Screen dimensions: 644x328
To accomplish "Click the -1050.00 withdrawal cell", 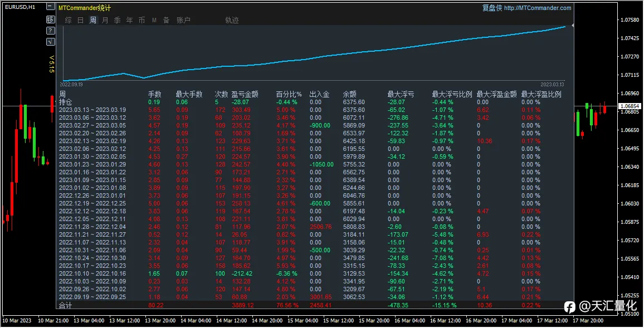I will tap(321, 165).
